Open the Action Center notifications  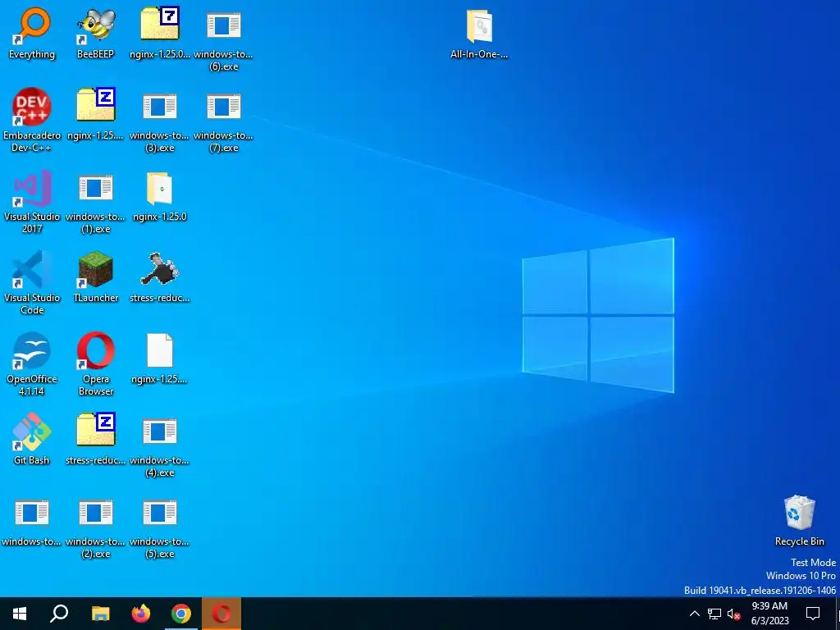coord(813,614)
